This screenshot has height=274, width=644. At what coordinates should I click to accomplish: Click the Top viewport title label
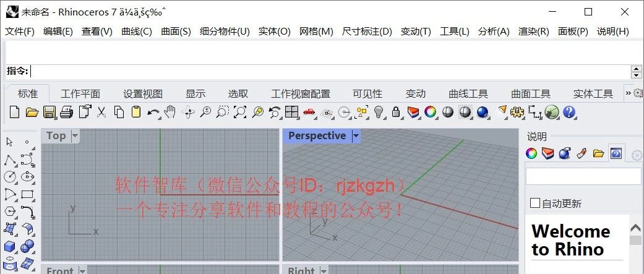point(56,135)
